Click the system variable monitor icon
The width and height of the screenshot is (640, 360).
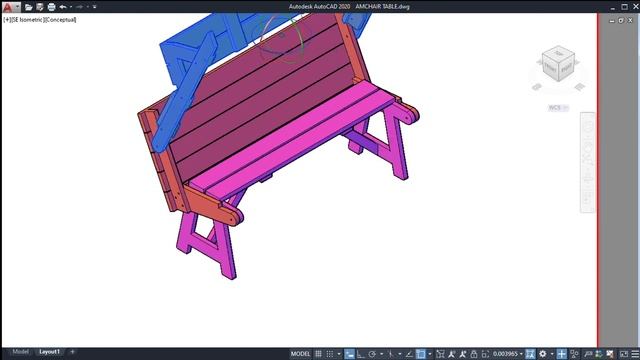click(x=610, y=354)
